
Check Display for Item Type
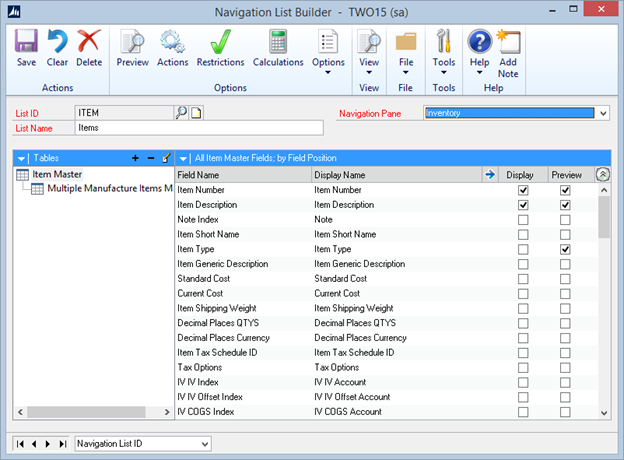pyautogui.click(x=523, y=249)
